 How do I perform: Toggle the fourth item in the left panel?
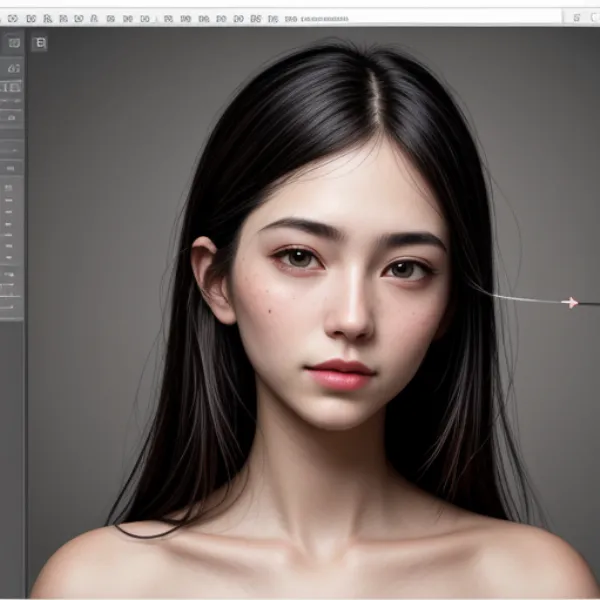(13, 117)
